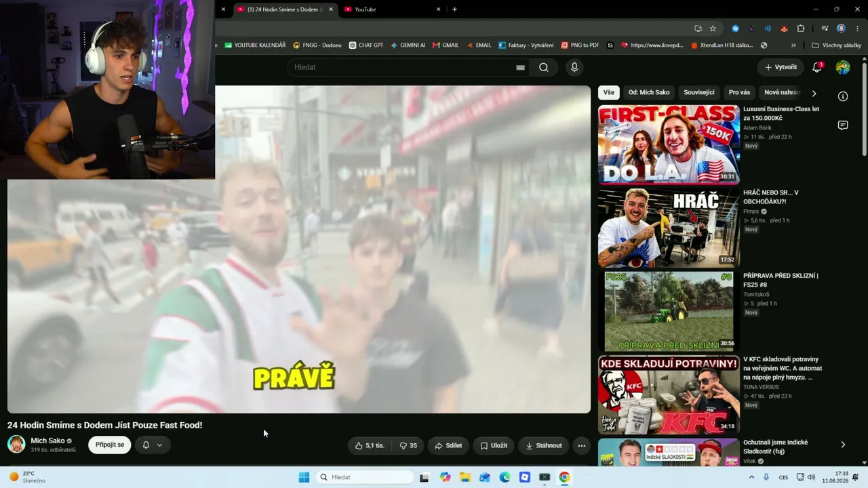This screenshot has width=868, height=488.
Task: Click the 'Mich Sako' channel name
Action: (x=47, y=441)
